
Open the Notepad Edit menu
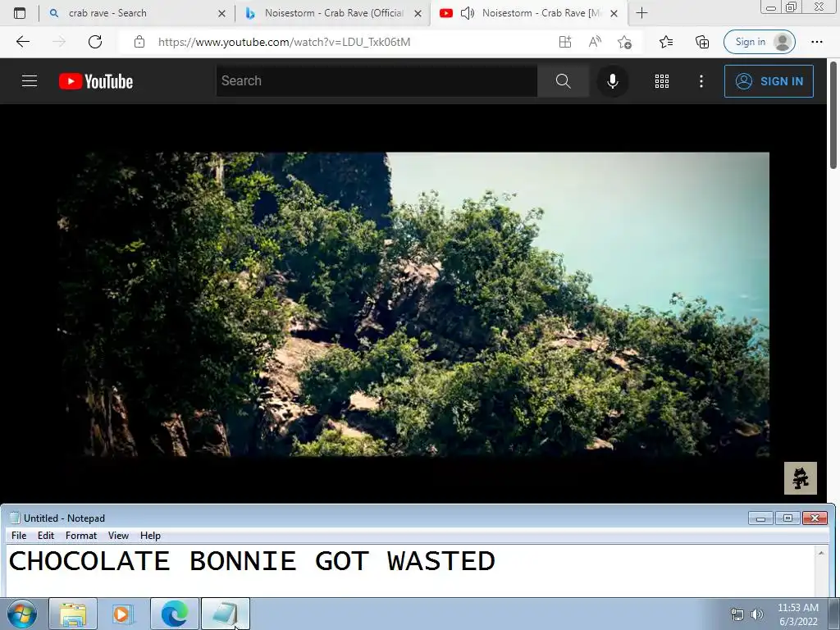click(x=46, y=535)
